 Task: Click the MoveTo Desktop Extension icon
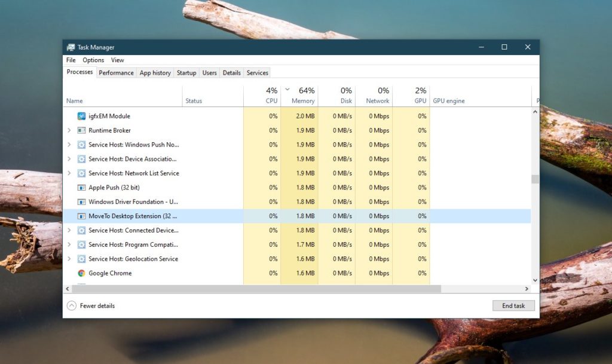pyautogui.click(x=81, y=216)
